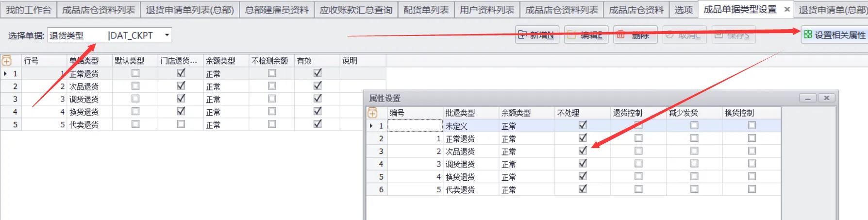Check 门店退货 checkbox for 代卖退货 row
Image resolution: width=868 pixels, height=220 pixels.
tap(181, 124)
